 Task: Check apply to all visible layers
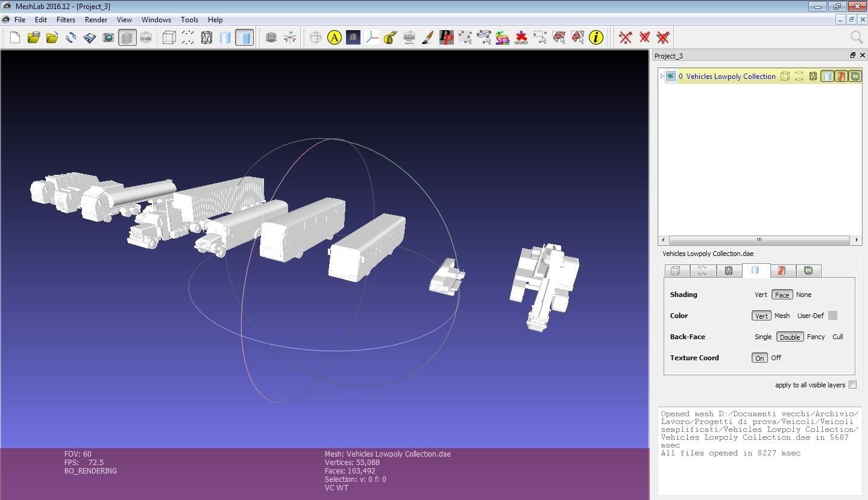coord(852,385)
